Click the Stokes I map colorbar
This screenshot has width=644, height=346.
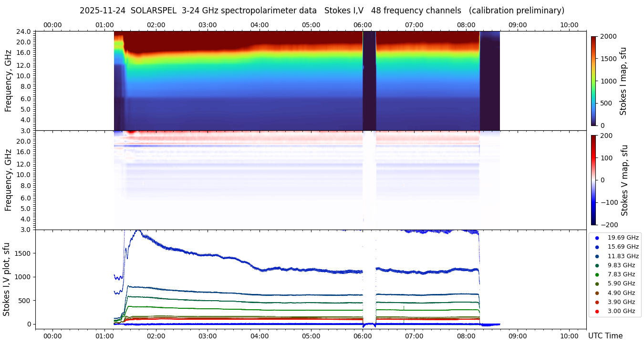pyautogui.click(x=593, y=81)
